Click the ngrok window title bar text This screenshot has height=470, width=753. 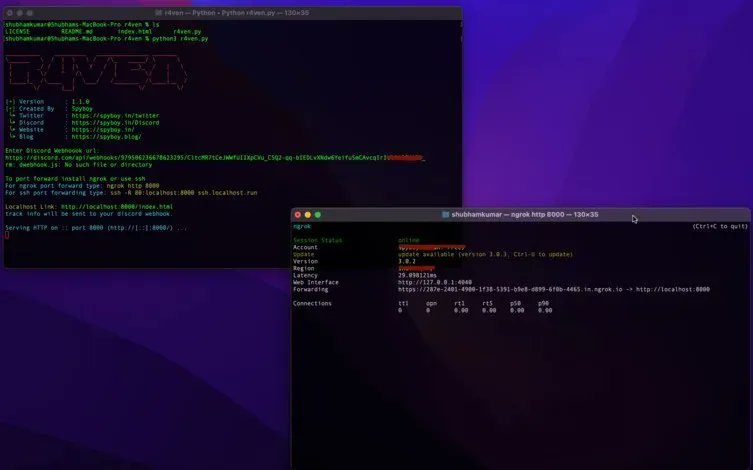(x=525, y=215)
